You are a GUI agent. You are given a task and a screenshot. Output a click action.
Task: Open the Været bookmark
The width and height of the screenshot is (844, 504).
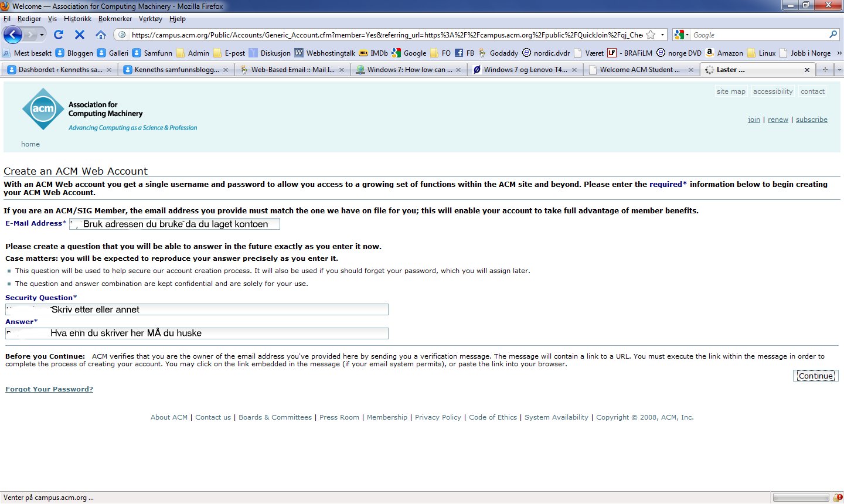coord(588,53)
